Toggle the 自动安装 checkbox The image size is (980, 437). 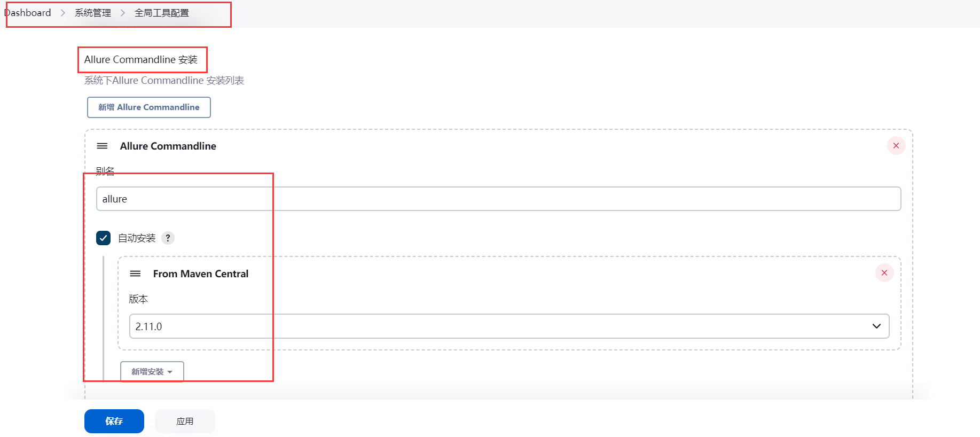(x=104, y=238)
